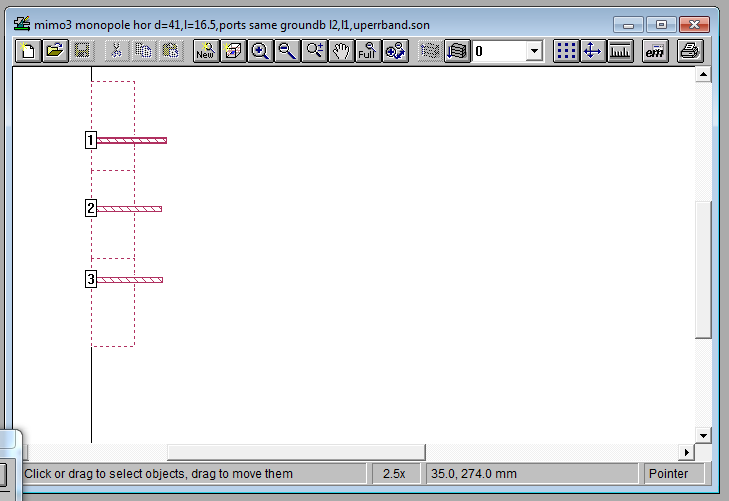
Task: Click the grayed-out Save disk icon
Action: (82, 51)
